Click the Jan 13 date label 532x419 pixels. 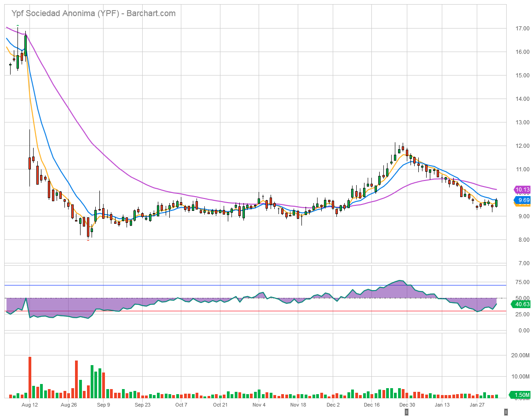point(442,405)
